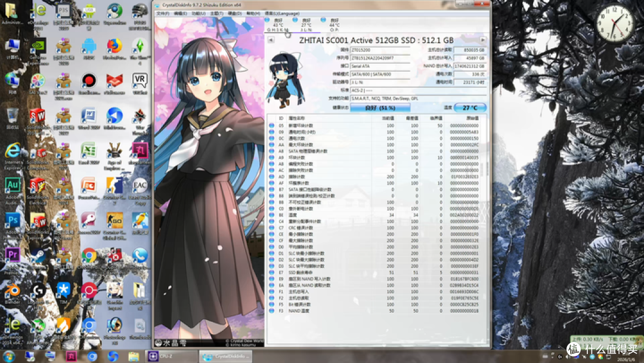Open the PUBG helmet desktop icon
The width and height of the screenshot is (644, 363).
tap(140, 17)
